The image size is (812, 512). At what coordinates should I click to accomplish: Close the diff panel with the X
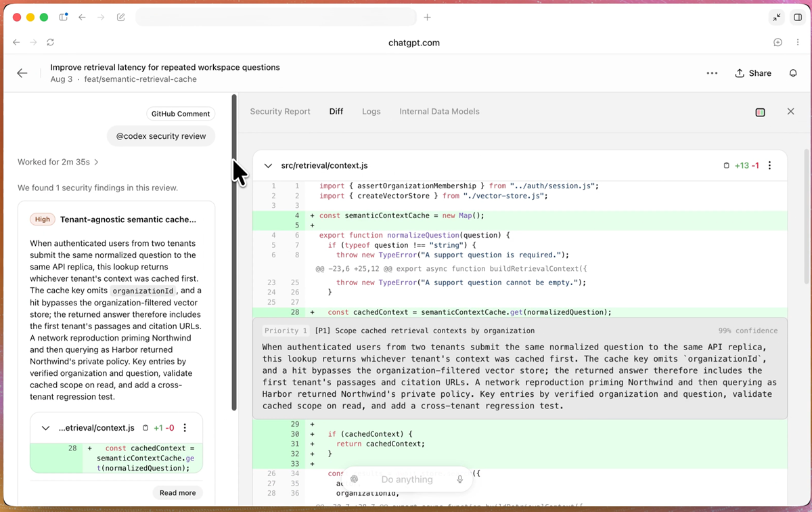(790, 111)
